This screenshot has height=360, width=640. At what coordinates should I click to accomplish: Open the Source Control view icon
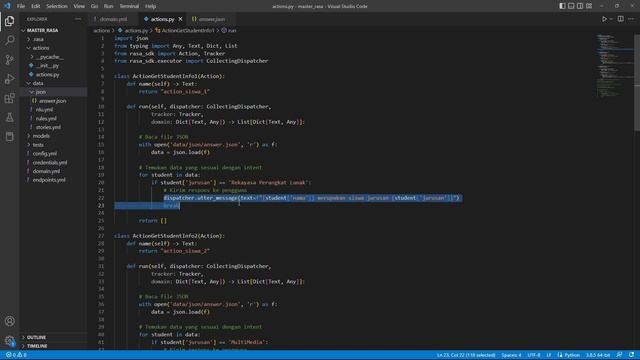(x=9, y=60)
